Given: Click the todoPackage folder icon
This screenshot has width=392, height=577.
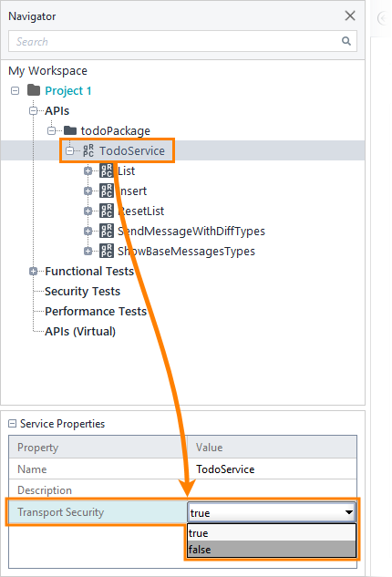Looking at the screenshot, I should point(70,130).
